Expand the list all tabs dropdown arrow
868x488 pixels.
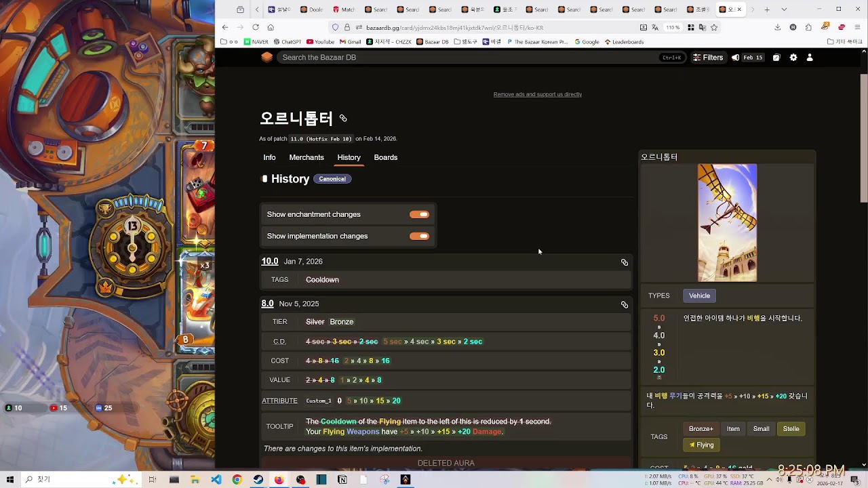coord(784,9)
